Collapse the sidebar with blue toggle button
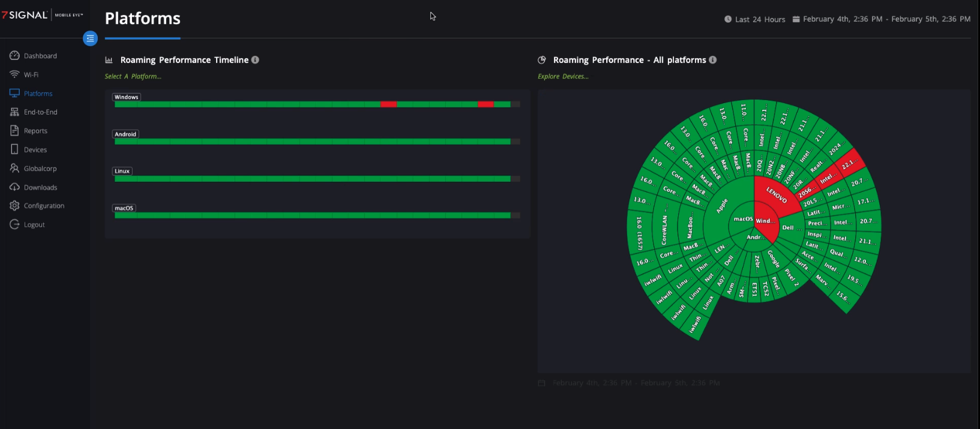This screenshot has height=429, width=980. pos(90,38)
